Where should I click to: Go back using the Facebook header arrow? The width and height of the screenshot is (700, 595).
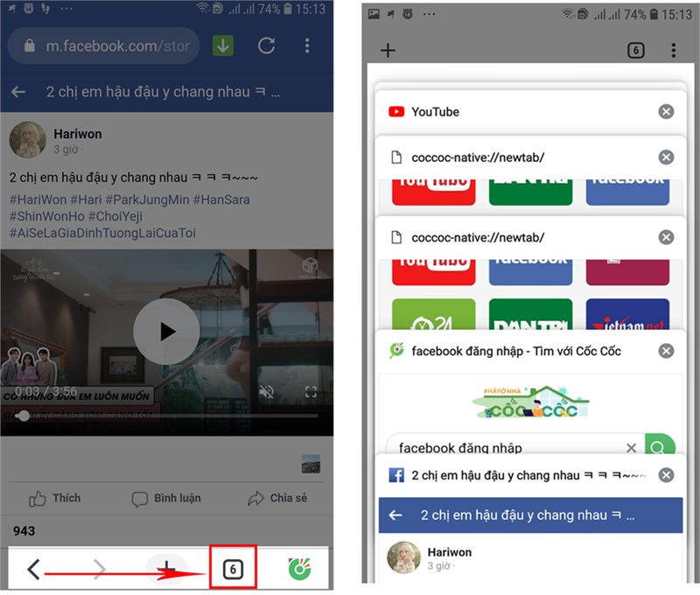click(x=18, y=92)
